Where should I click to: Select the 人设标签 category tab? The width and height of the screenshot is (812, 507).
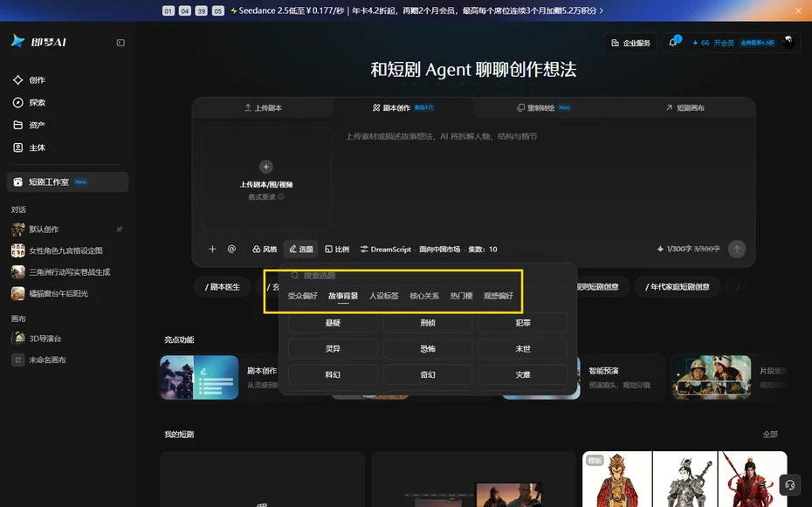coord(383,296)
